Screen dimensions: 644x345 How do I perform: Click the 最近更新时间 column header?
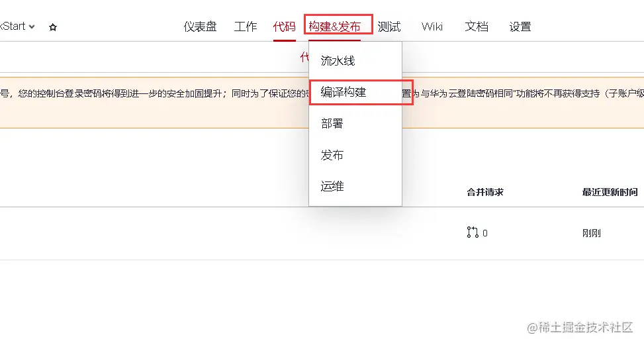click(x=610, y=192)
